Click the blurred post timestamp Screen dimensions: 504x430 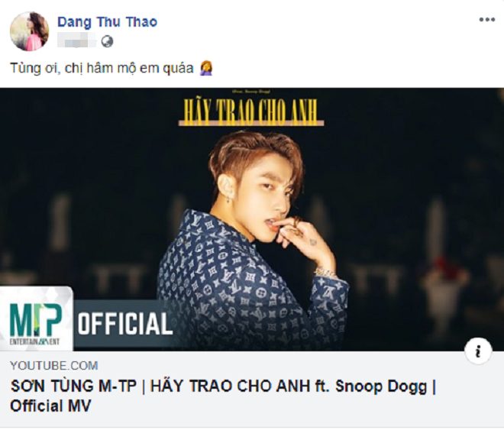pos(77,40)
